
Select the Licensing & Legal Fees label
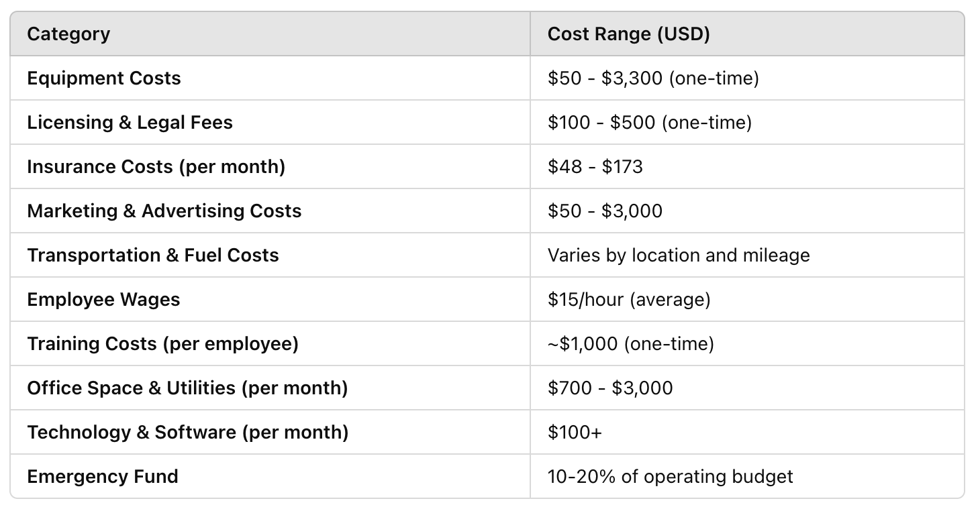click(x=129, y=122)
